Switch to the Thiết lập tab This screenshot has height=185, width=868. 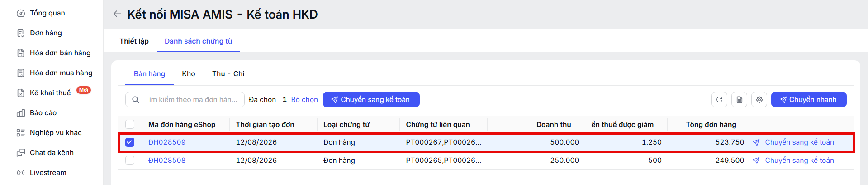point(134,41)
